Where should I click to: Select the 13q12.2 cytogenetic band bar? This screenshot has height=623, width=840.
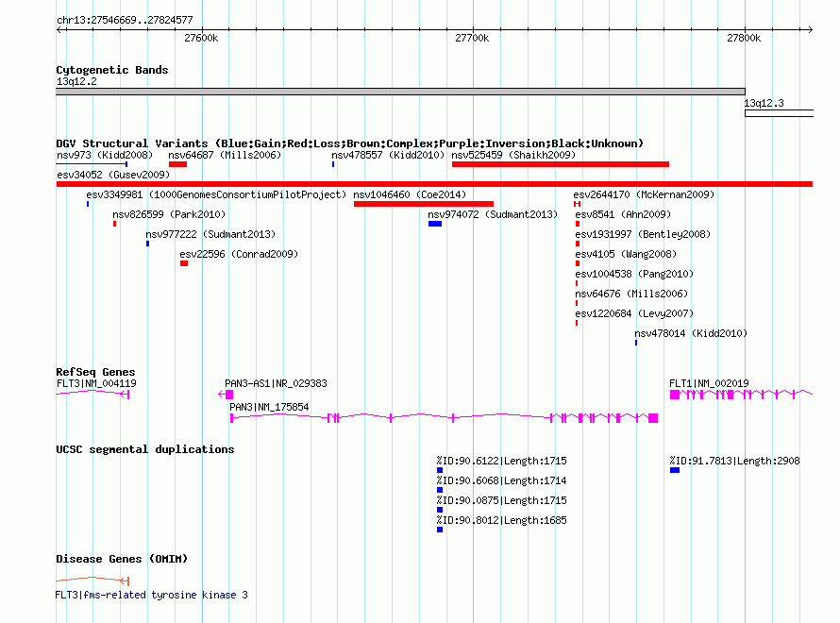tap(401, 92)
